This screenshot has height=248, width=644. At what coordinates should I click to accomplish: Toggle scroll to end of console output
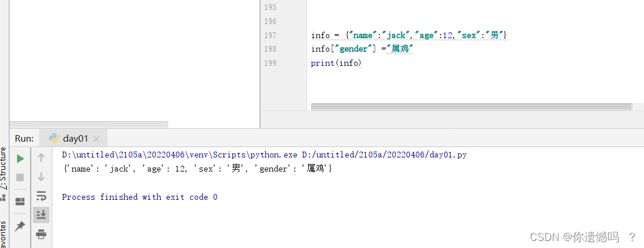click(x=41, y=215)
